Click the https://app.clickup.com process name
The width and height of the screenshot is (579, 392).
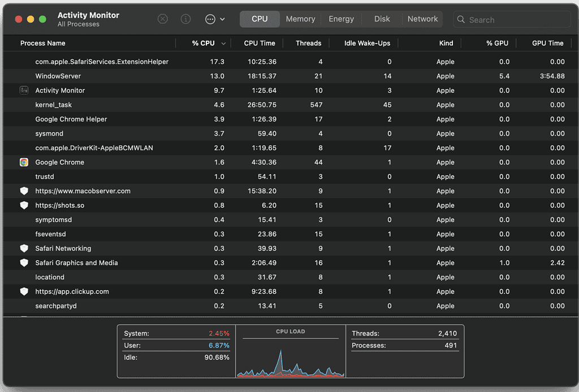pos(72,291)
